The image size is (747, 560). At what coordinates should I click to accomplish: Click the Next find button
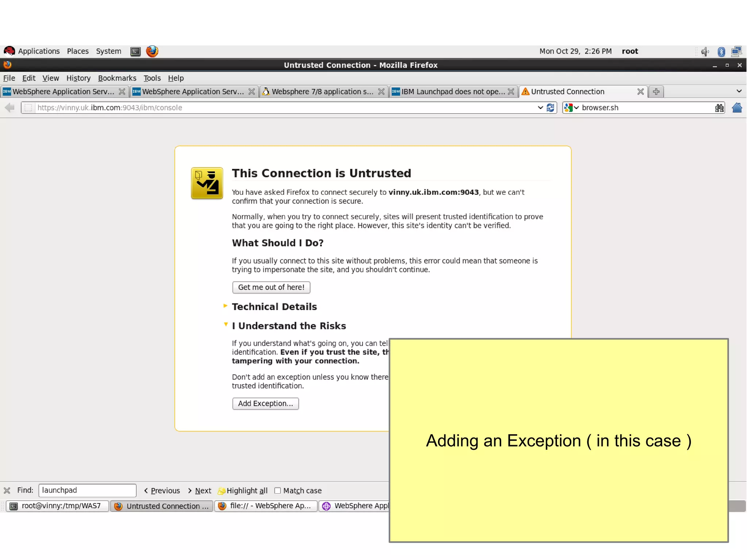click(200, 491)
